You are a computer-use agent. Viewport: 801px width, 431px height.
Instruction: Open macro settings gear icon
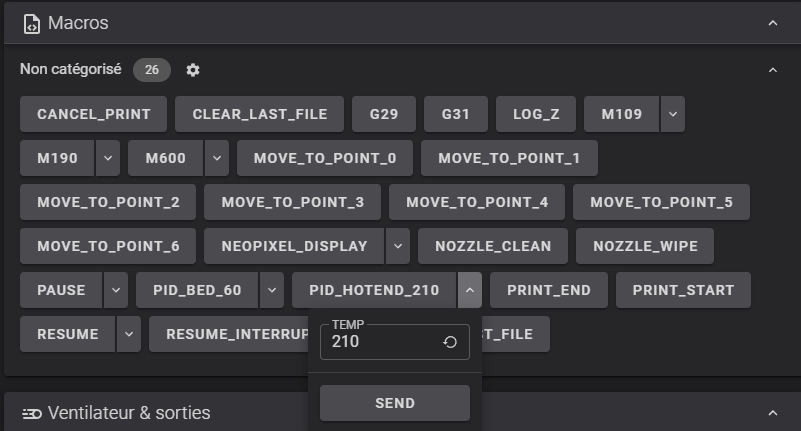tap(193, 70)
